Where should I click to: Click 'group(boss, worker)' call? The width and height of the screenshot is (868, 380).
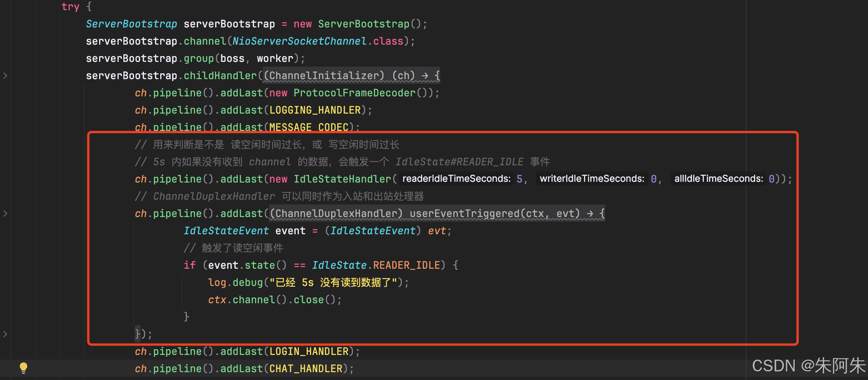coord(242,58)
